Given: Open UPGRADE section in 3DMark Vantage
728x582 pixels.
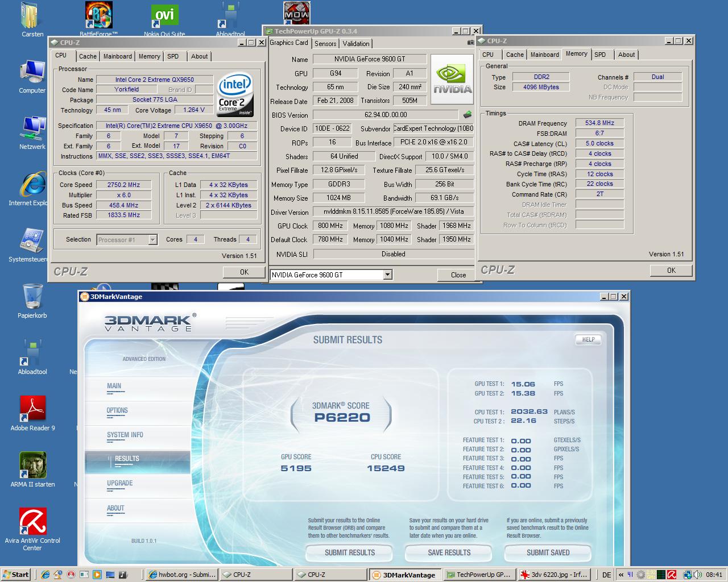Looking at the screenshot, I should tap(119, 483).
